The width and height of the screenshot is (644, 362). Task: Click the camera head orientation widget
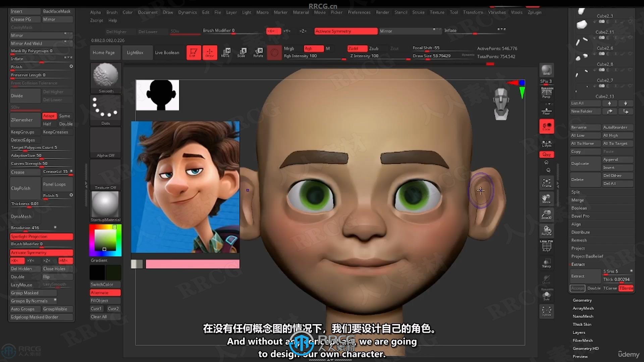[x=501, y=104]
